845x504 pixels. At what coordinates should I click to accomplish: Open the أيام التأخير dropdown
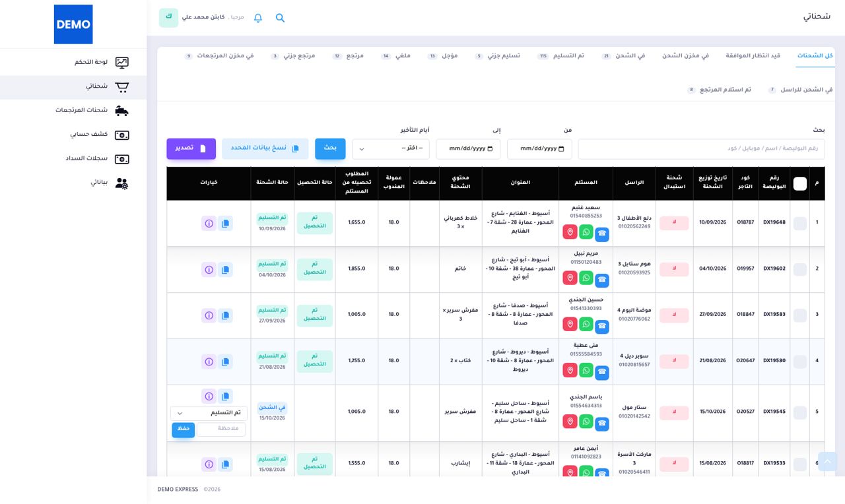tap(391, 149)
